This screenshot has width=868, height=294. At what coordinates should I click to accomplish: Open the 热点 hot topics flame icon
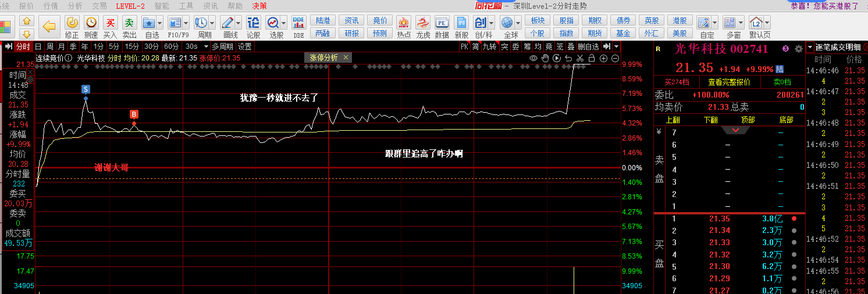pos(403,23)
